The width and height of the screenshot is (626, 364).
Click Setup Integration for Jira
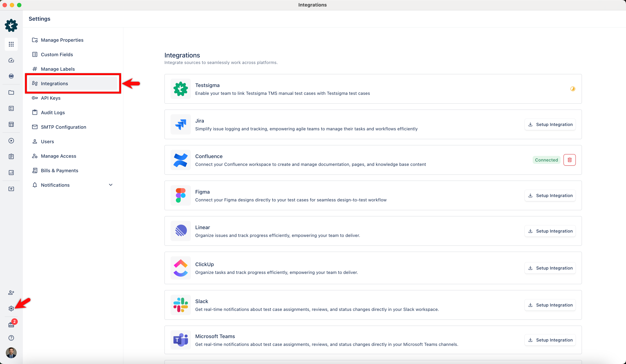pos(550,124)
